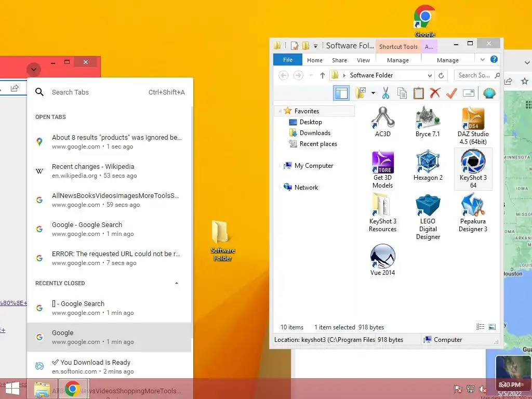Image resolution: width=532 pixels, height=399 pixels.
Task: Open the Software Folder desktop icon
Action: coord(222,241)
